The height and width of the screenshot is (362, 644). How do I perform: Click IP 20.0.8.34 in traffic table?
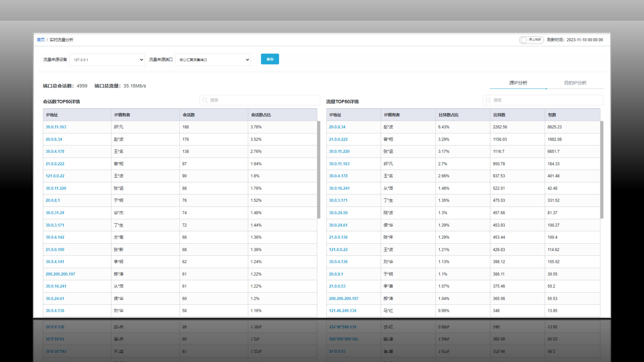point(337,127)
